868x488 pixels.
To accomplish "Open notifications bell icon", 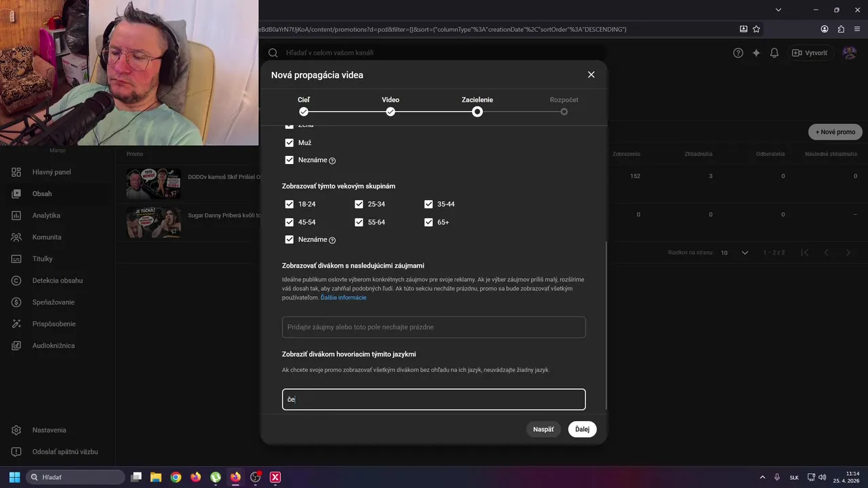I will point(774,53).
